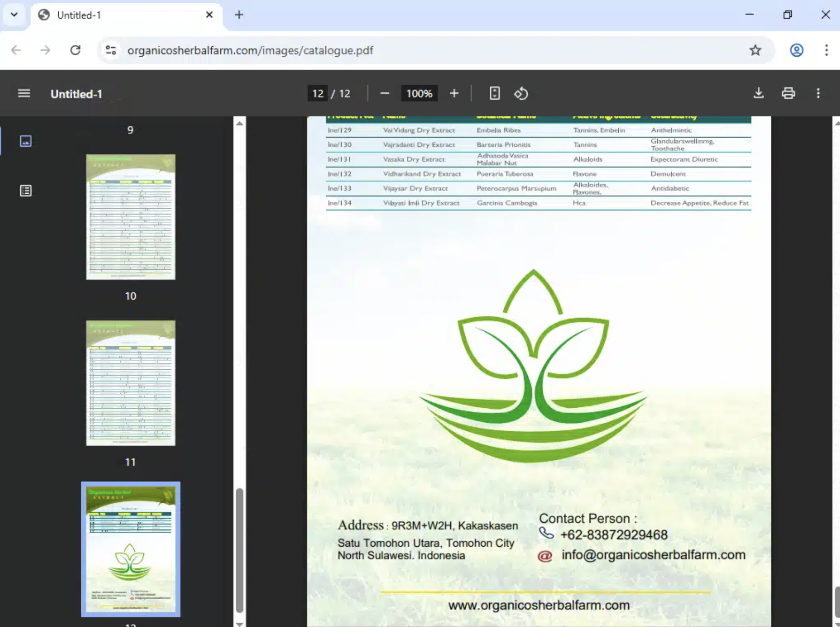
Task: Click 'Garcinia Cambogia' botanical name
Action: coord(507,203)
